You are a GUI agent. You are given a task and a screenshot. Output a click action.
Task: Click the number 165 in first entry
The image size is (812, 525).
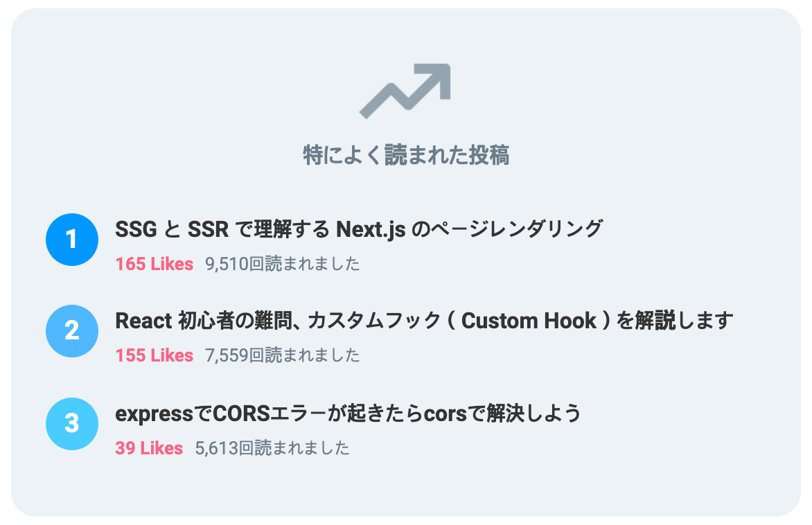point(130,264)
